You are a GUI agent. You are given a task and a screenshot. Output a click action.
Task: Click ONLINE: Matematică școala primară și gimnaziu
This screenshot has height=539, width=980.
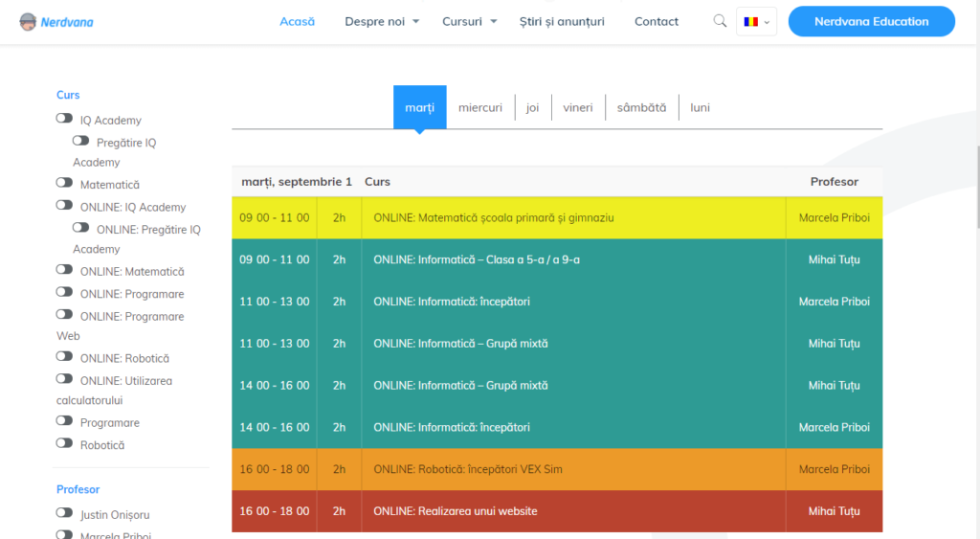coord(494,217)
